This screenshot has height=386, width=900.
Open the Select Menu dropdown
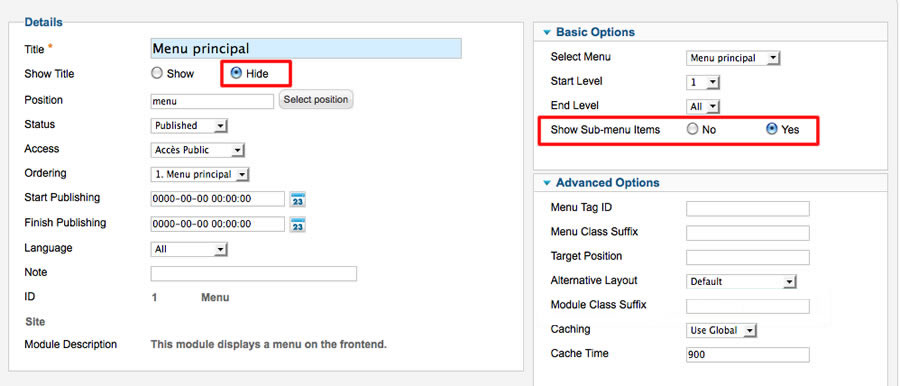pyautogui.click(x=733, y=58)
